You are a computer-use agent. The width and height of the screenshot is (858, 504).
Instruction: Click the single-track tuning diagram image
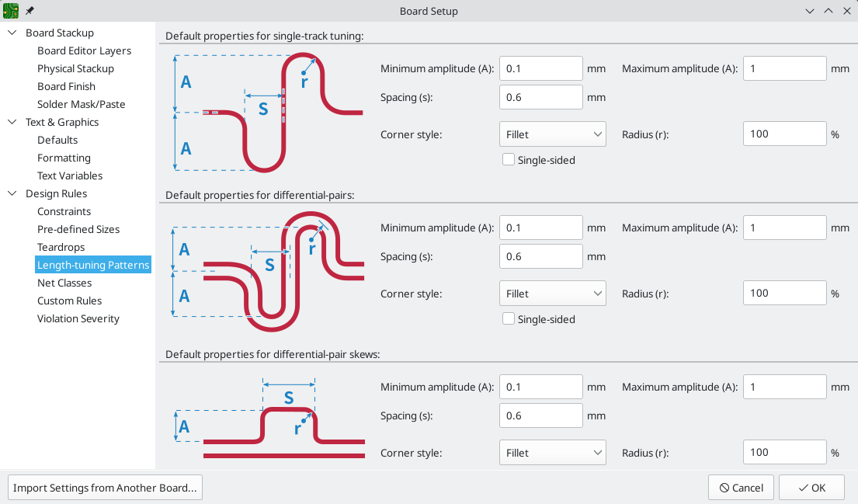(x=266, y=113)
